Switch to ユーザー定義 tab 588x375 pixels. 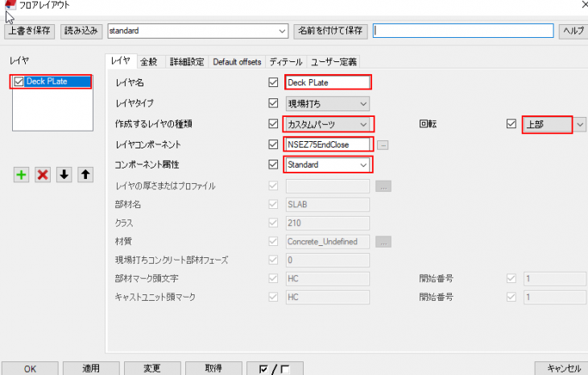pyautogui.click(x=333, y=62)
